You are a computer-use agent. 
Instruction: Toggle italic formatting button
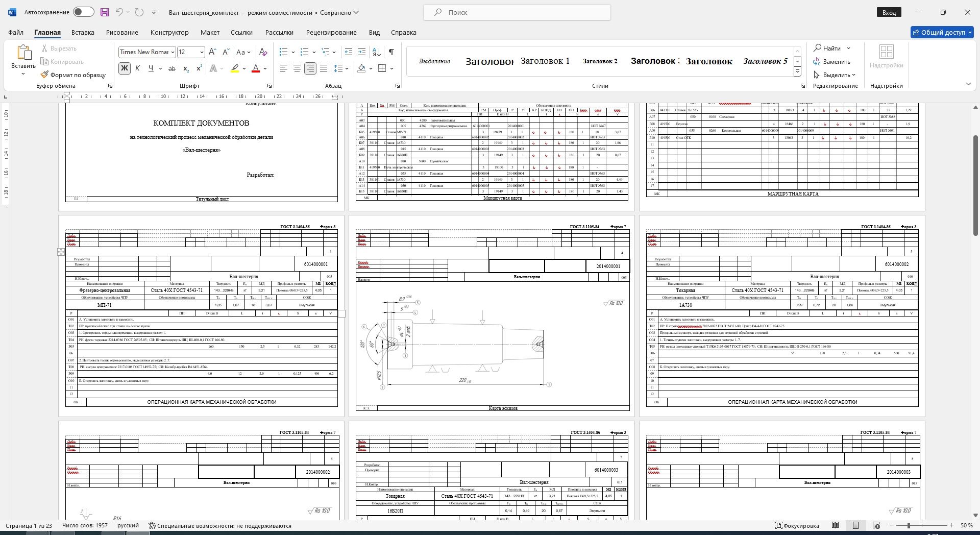[x=137, y=68]
